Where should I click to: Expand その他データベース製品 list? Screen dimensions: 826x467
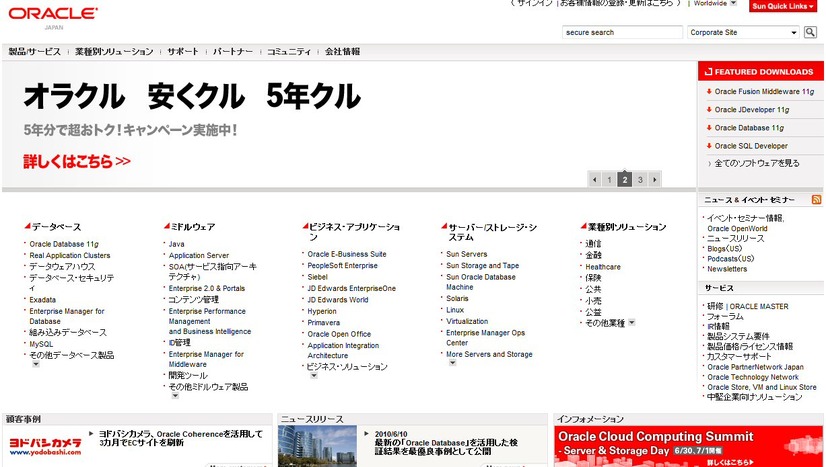36,364
